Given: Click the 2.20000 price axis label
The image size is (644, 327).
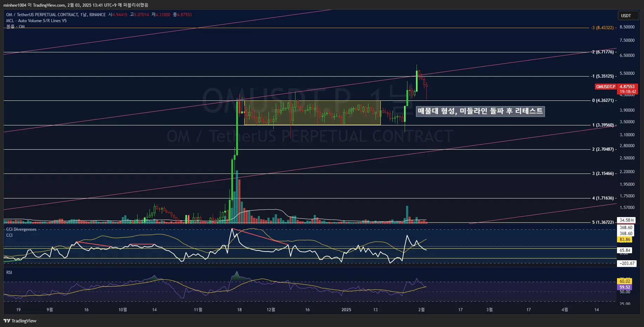Looking at the screenshot, I should [x=627, y=172].
